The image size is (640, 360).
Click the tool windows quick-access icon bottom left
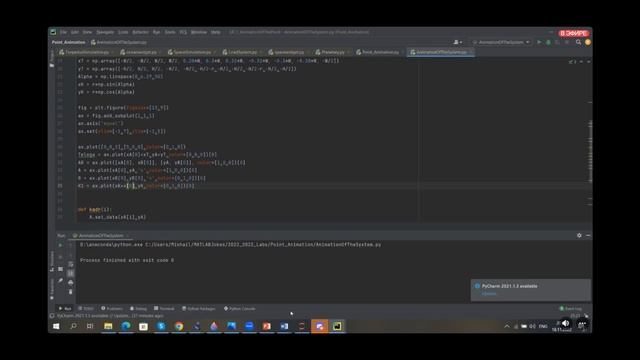(x=52, y=316)
